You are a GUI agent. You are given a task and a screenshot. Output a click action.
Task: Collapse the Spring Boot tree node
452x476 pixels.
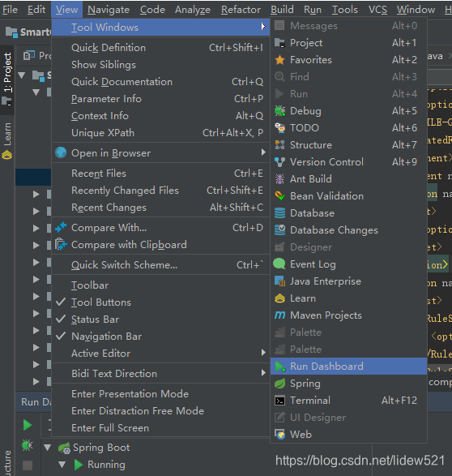click(x=47, y=448)
